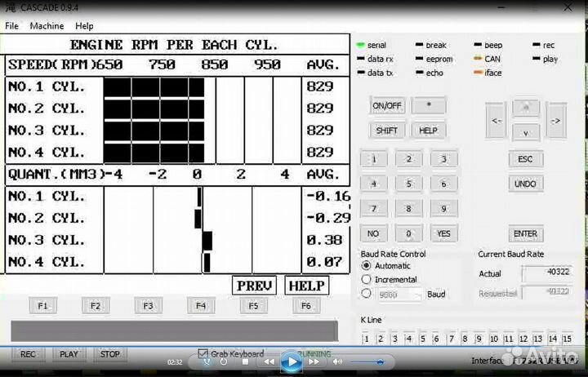588x377 pixels.
Task: Click the YES keypad button
Action: coord(443,233)
